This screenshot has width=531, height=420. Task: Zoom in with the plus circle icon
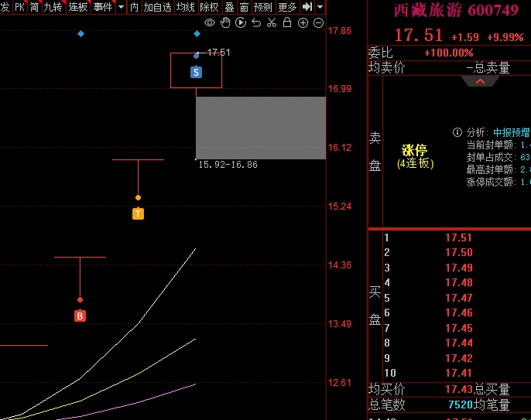(303, 22)
